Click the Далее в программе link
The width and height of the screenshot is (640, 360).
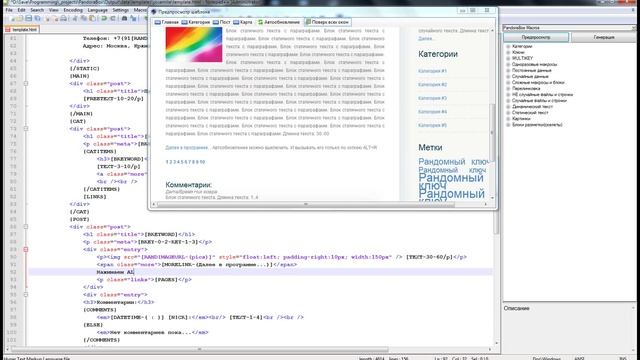tap(187, 148)
